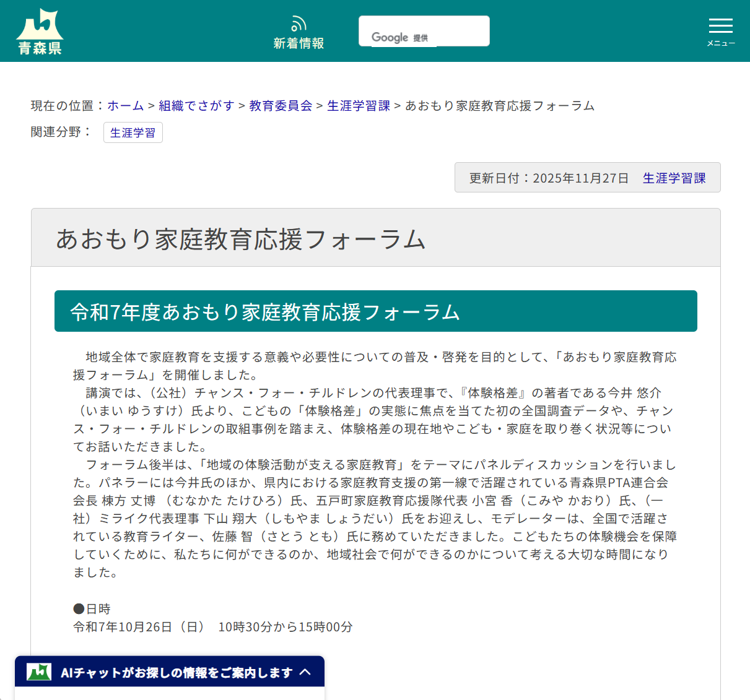The height and width of the screenshot is (700, 750).
Task: Collapse the AI chat banner with the chevron
Action: coord(306,671)
